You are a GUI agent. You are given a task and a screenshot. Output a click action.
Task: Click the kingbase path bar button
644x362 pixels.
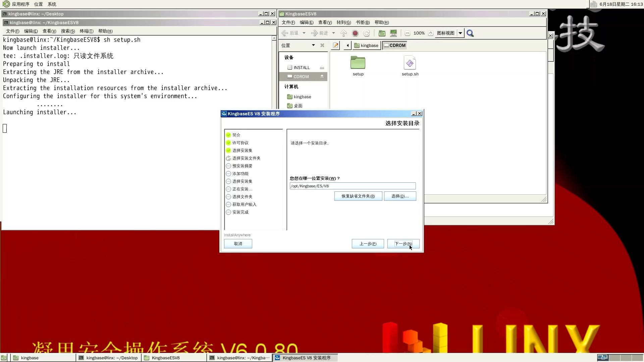(x=366, y=45)
